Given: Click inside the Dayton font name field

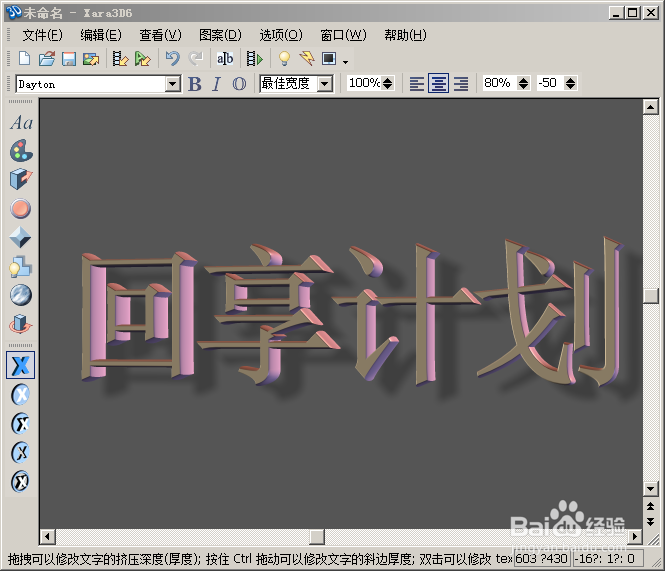Looking at the screenshot, I should coord(91,84).
